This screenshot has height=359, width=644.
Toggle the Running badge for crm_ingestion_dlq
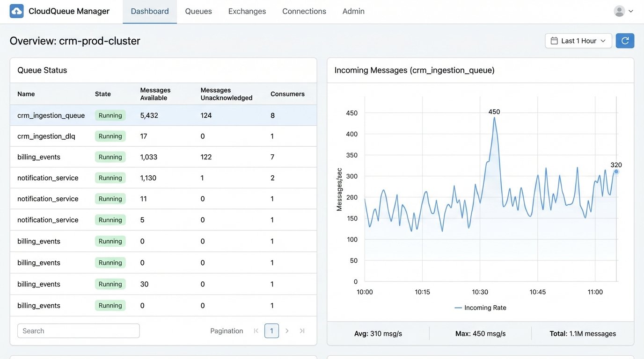tap(110, 136)
